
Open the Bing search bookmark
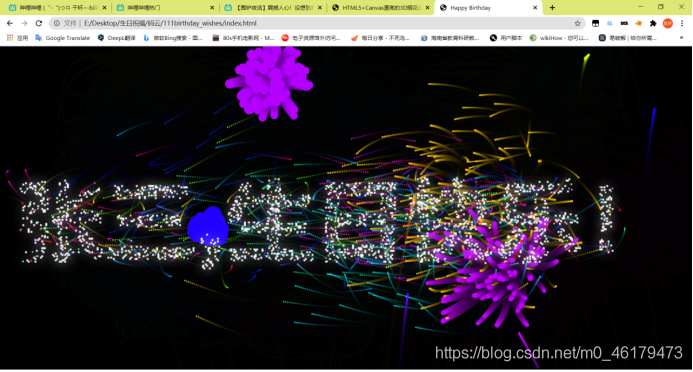[172, 38]
